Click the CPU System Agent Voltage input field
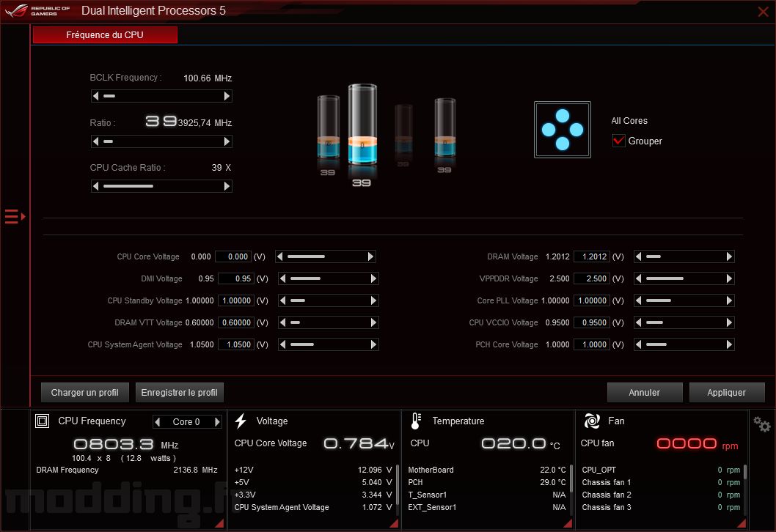The image size is (776, 532). pos(236,344)
